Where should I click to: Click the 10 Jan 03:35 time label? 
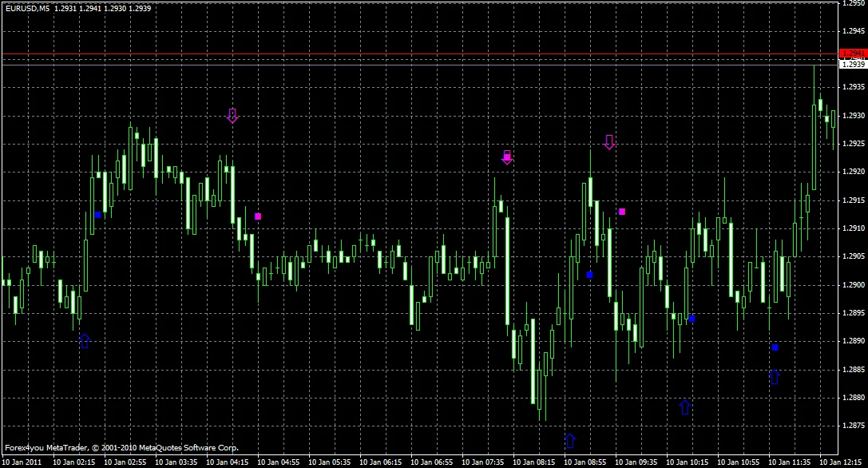click(176, 462)
